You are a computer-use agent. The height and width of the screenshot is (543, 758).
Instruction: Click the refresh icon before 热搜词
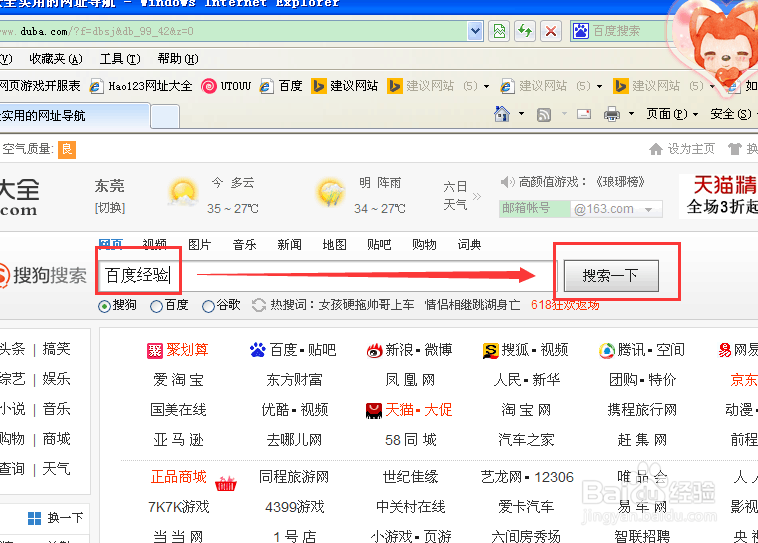coord(259,305)
